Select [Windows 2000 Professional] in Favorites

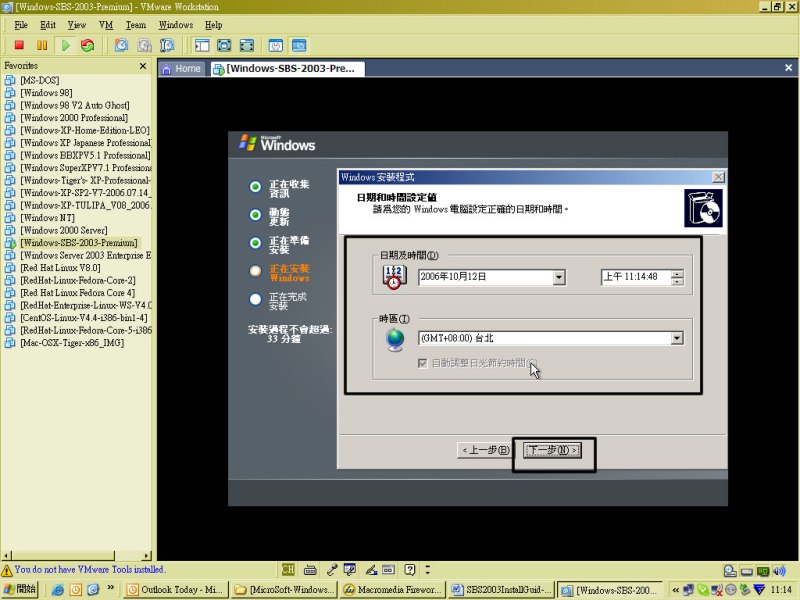[x=74, y=118]
